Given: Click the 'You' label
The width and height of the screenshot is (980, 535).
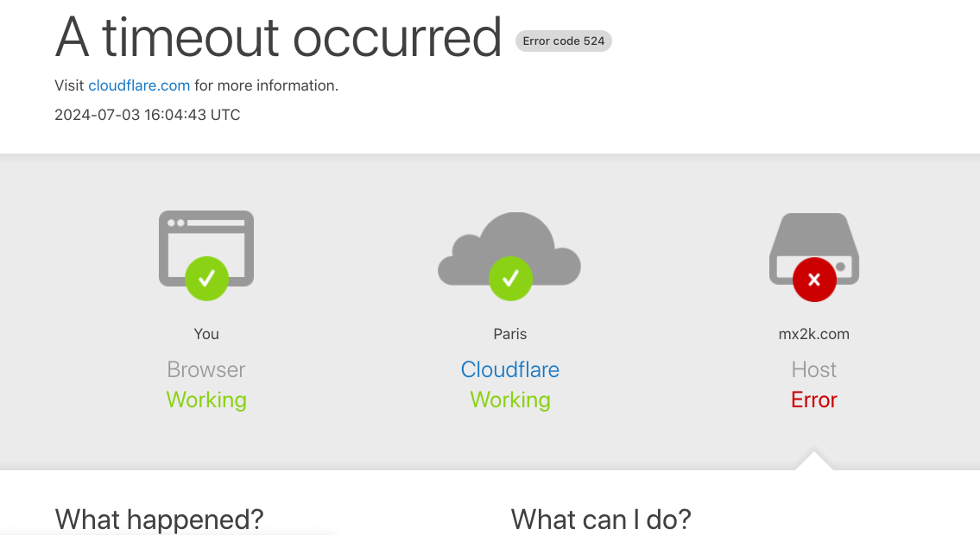Looking at the screenshot, I should point(206,334).
